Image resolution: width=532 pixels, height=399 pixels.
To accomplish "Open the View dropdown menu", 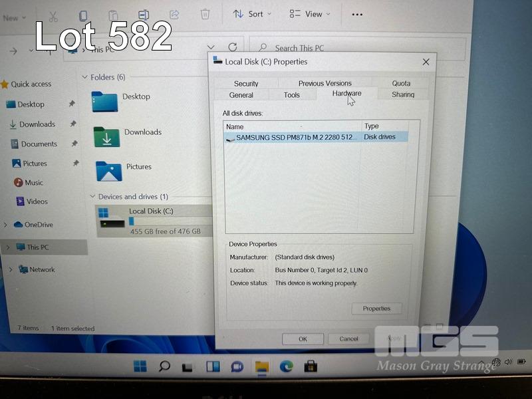I will pyautogui.click(x=310, y=14).
